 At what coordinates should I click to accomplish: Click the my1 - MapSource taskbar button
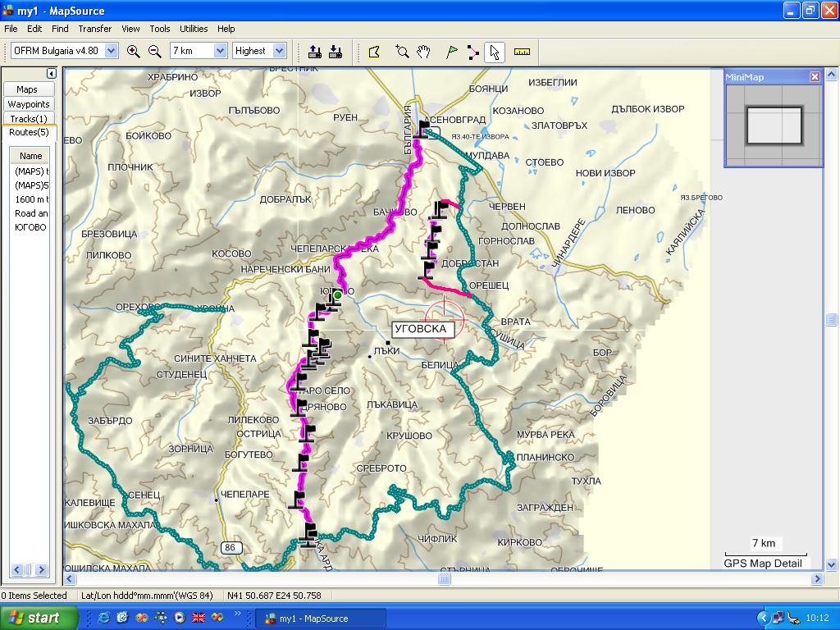pyautogui.click(x=321, y=619)
